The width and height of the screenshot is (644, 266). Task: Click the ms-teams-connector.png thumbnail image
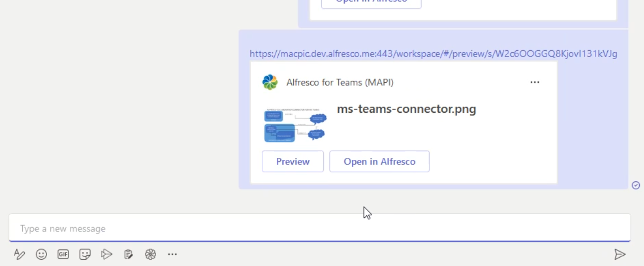pyautogui.click(x=295, y=125)
